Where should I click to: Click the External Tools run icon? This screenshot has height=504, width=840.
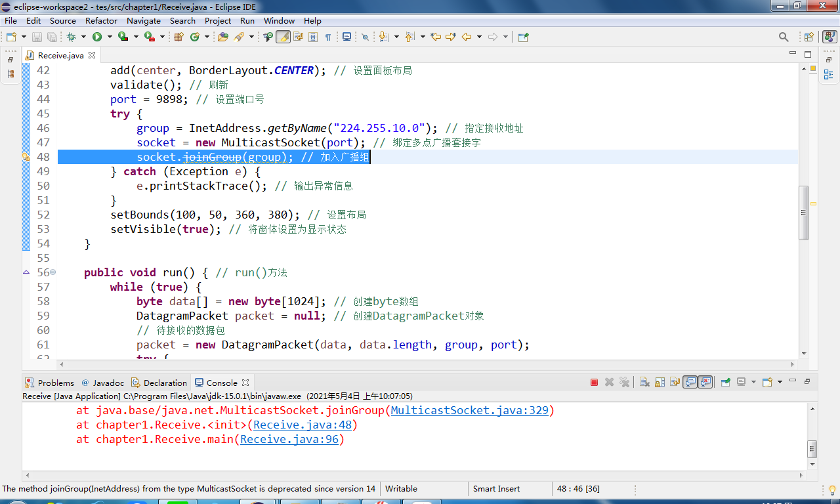(x=150, y=37)
